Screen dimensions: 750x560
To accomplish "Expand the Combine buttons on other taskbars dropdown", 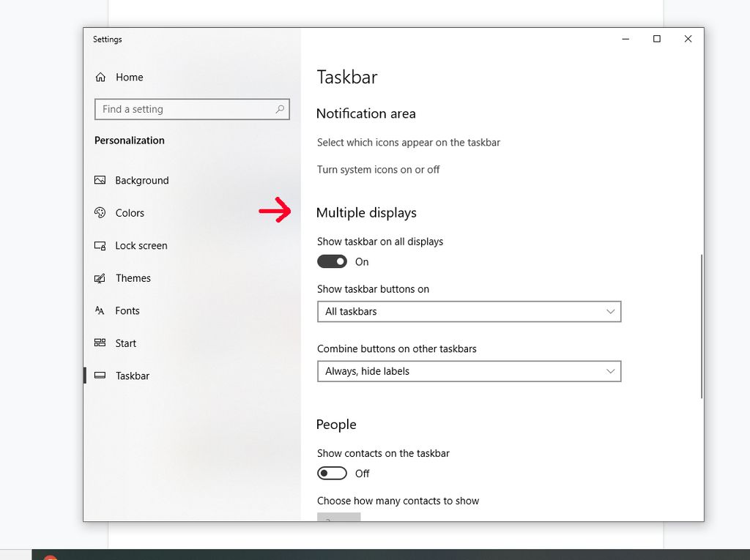I will (x=469, y=371).
